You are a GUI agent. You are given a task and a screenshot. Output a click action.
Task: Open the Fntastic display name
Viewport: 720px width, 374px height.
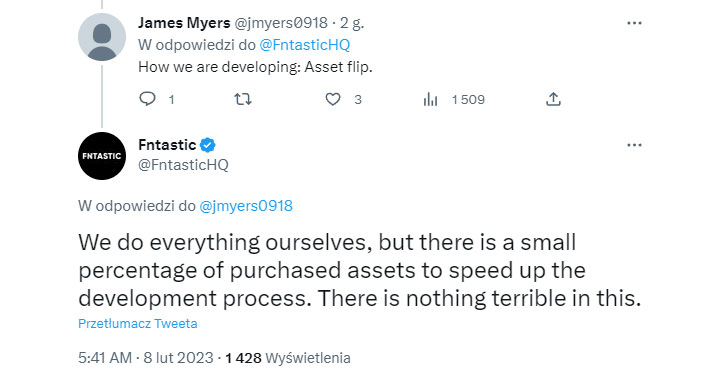(x=167, y=145)
